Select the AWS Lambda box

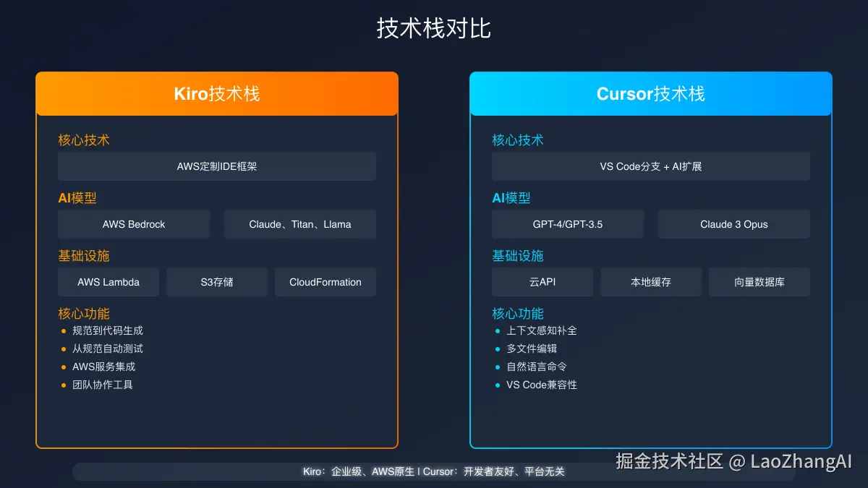point(109,282)
